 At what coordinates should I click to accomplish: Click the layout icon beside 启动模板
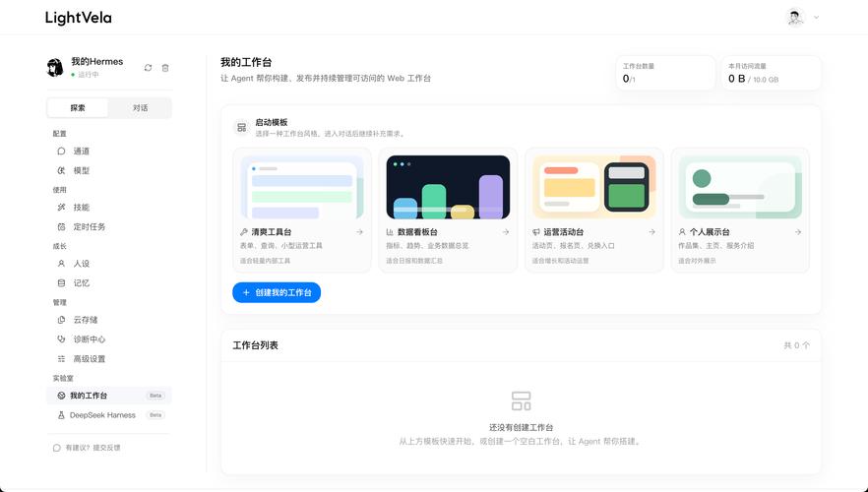point(241,127)
